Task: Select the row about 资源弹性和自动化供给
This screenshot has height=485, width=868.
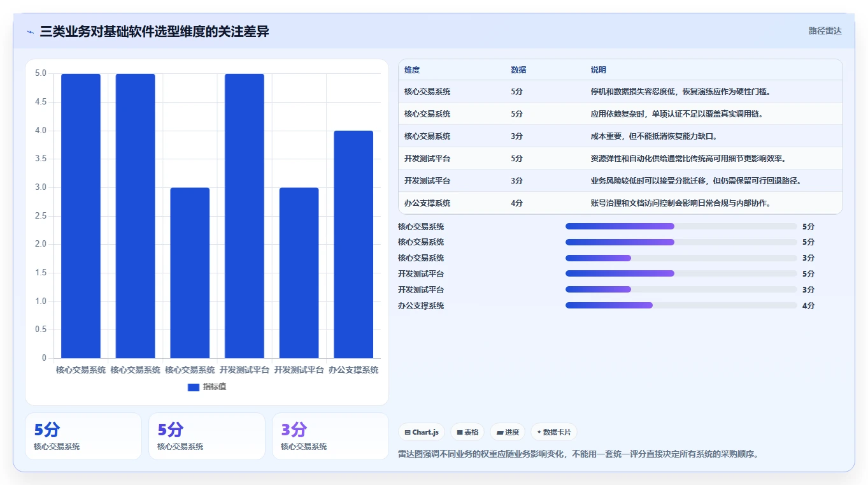Action: coord(620,159)
